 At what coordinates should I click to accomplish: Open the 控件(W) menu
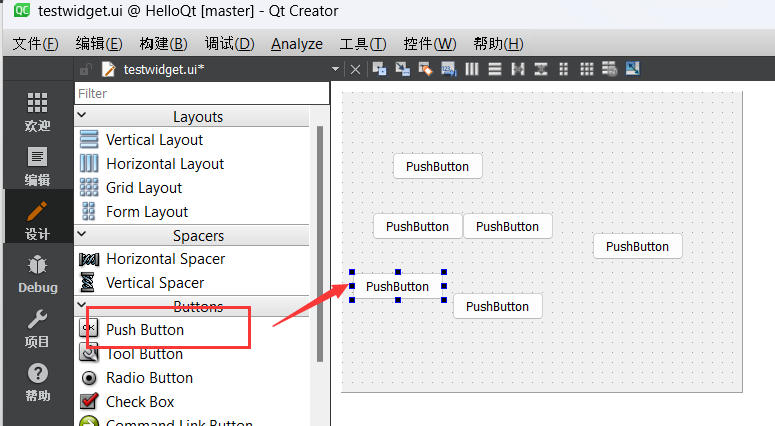point(430,44)
